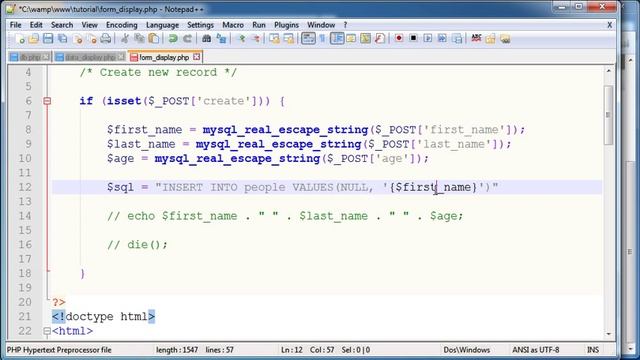640x360 pixels.
Task: Open the ? help menu
Action: coord(345,25)
